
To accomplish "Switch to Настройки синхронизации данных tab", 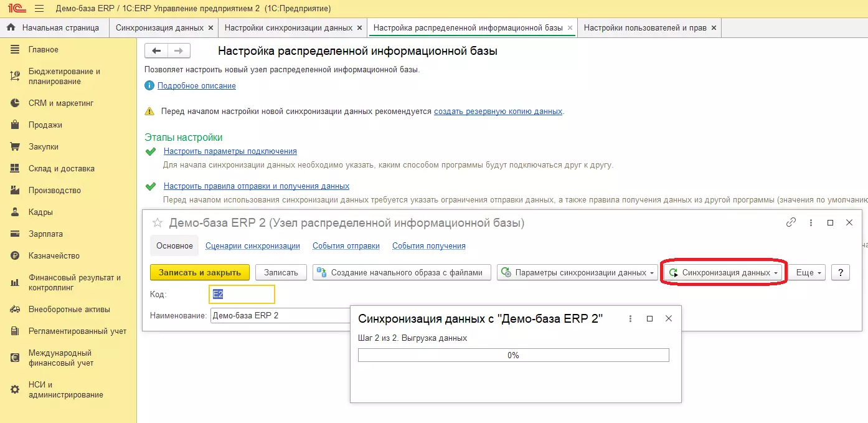I will pyautogui.click(x=288, y=28).
